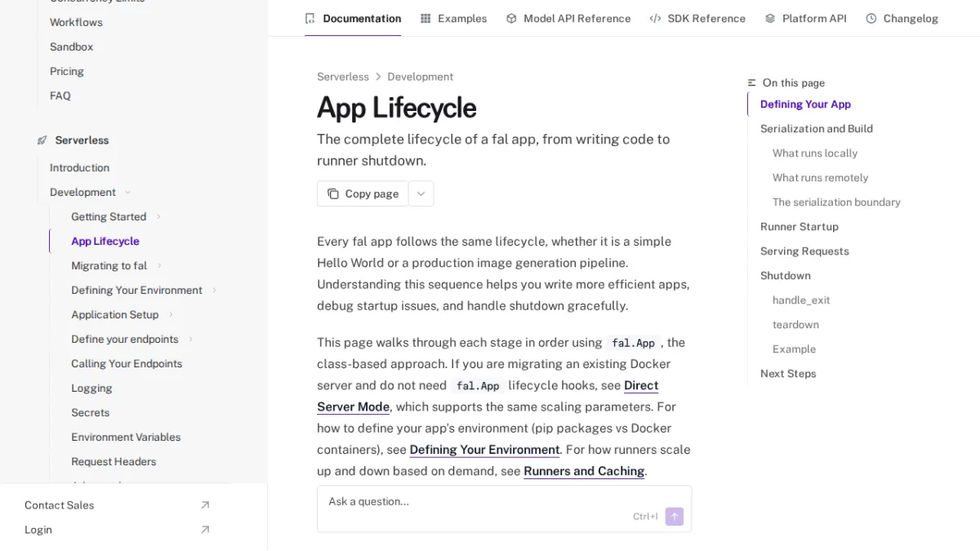This screenshot has height=551, width=980.
Task: Open Logging in the sidebar
Action: coord(91,388)
